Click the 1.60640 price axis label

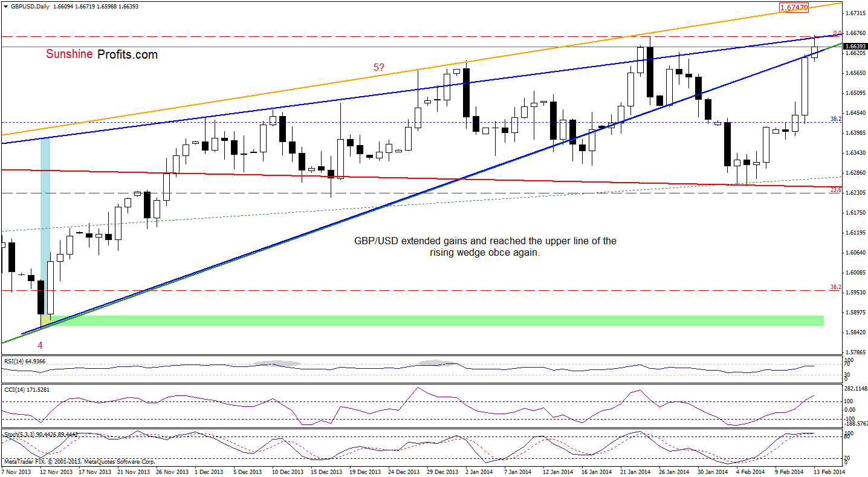tap(855, 253)
